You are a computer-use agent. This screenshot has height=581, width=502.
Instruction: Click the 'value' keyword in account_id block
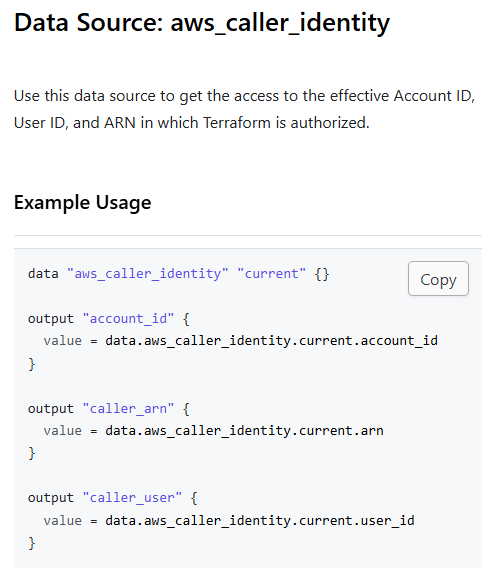63,341
